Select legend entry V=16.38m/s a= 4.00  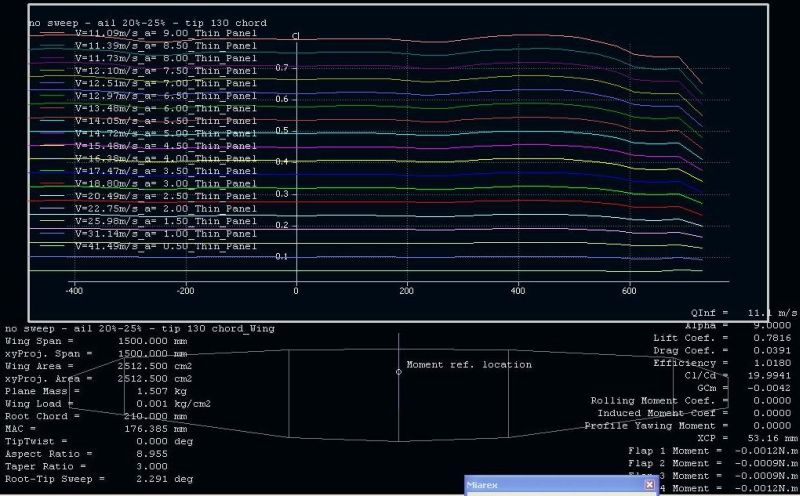[149, 159]
